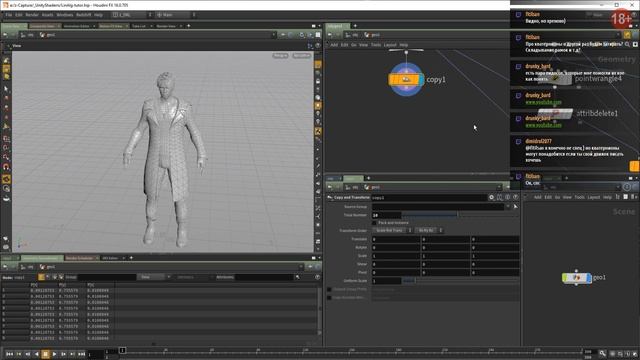Click the Total Number input field

coord(386,215)
